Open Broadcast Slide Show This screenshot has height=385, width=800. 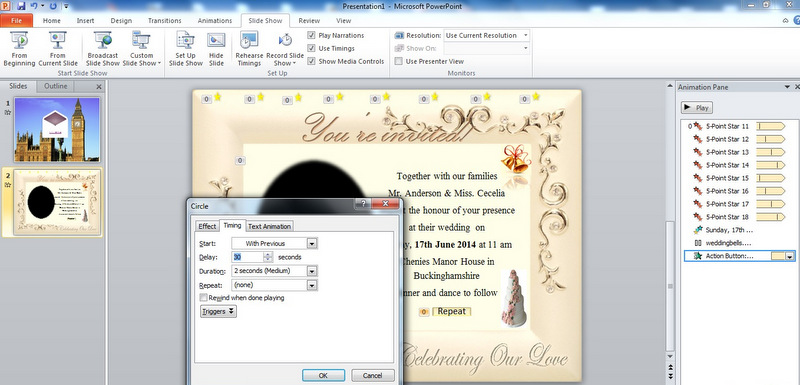[x=103, y=49]
